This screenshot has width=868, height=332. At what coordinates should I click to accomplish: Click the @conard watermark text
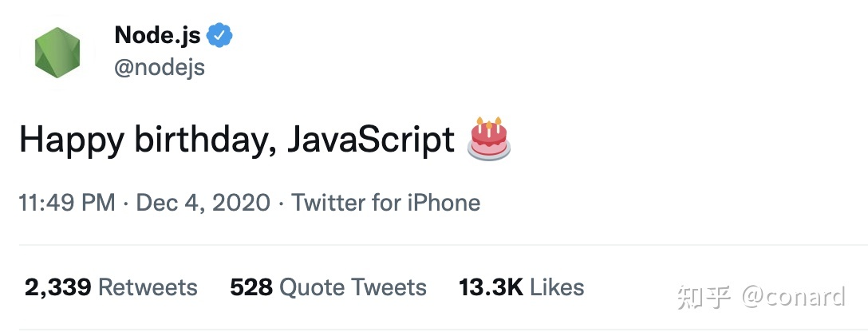pyautogui.click(x=793, y=297)
